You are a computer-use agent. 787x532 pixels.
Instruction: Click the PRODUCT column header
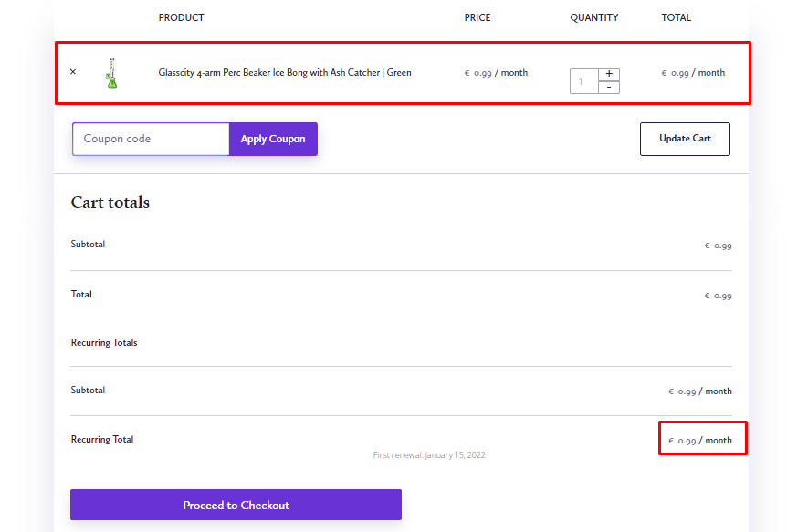181,16
